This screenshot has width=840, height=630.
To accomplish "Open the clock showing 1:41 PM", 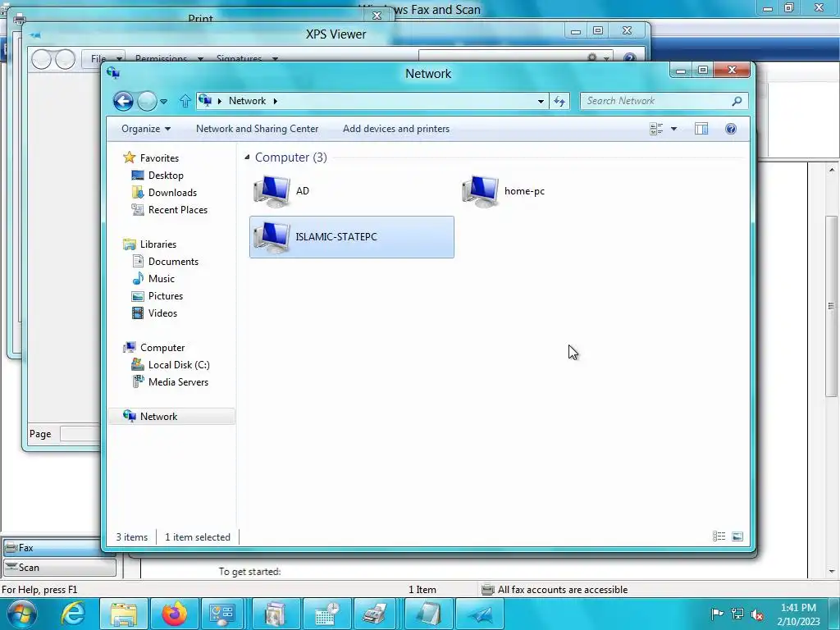I will tap(798, 614).
